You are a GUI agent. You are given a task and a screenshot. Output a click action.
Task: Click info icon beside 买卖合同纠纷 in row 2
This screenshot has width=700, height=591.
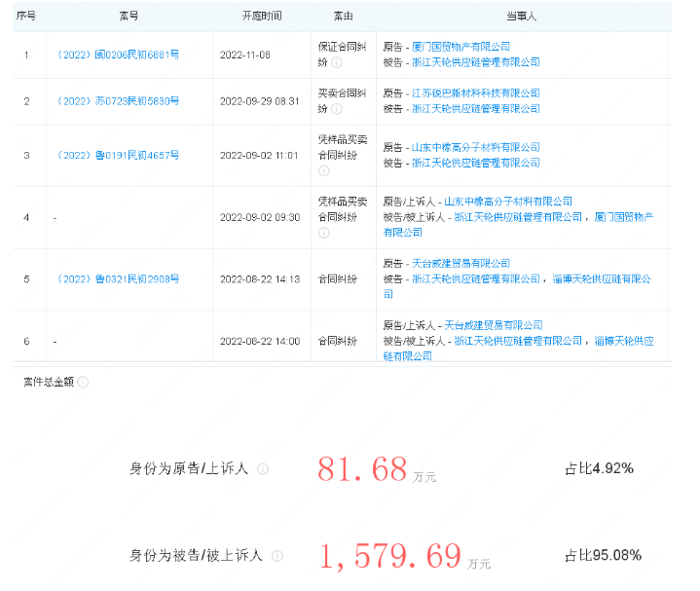click(337, 109)
